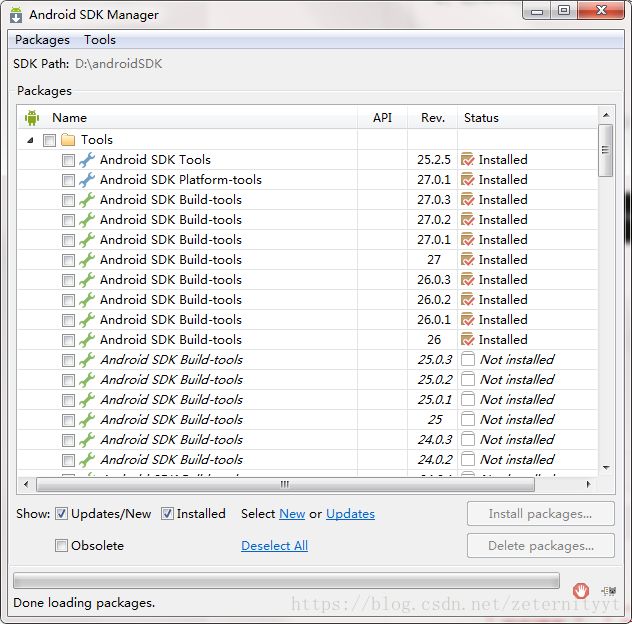Click the Install packages button
Viewport: 632px width, 624px height.
pos(541,514)
